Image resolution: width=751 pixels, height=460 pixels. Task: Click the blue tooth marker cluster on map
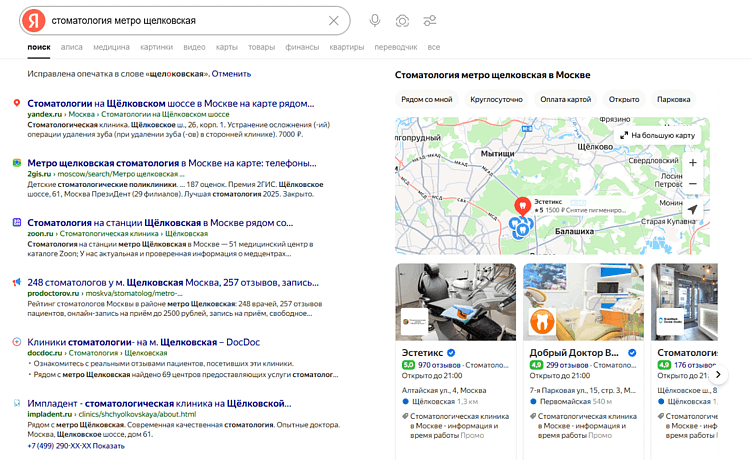(520, 228)
